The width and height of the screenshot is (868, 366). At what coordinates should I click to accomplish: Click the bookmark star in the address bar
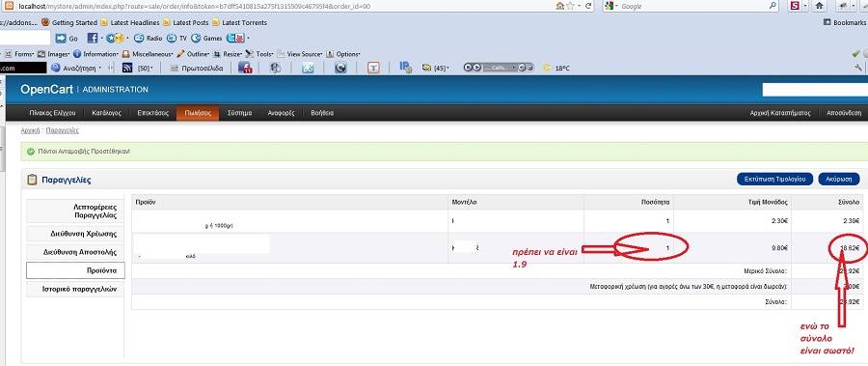pyautogui.click(x=571, y=6)
